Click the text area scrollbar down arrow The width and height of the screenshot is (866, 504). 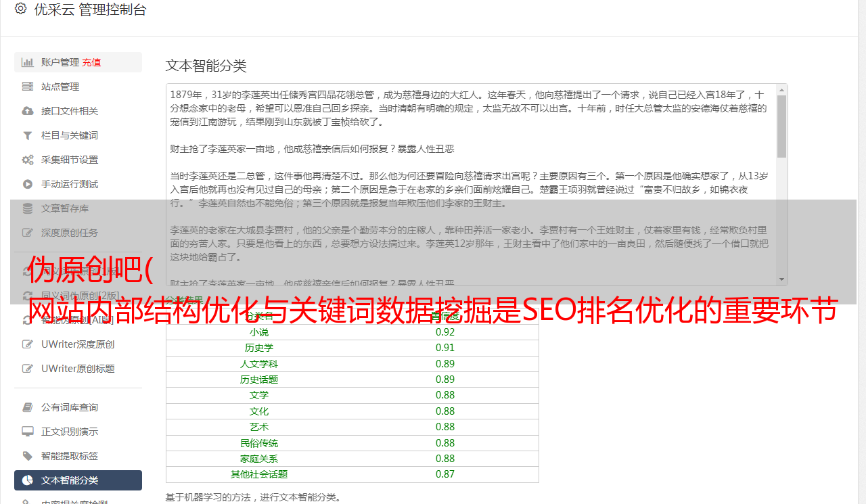pyautogui.click(x=782, y=279)
